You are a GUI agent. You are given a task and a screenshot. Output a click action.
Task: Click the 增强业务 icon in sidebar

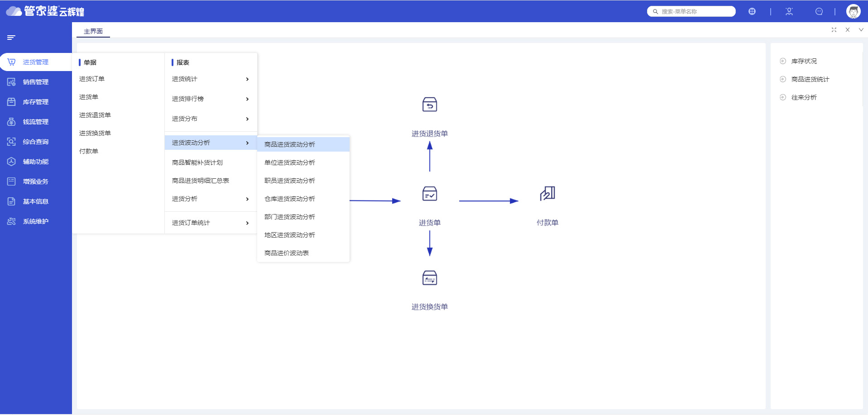11,181
